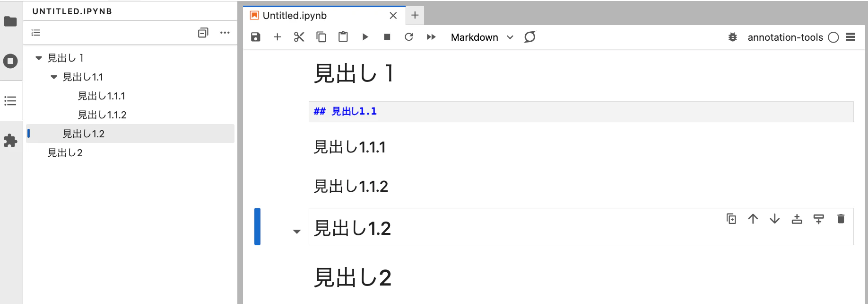
Task: Open TOC more options ellipsis menu
Action: pos(225,33)
